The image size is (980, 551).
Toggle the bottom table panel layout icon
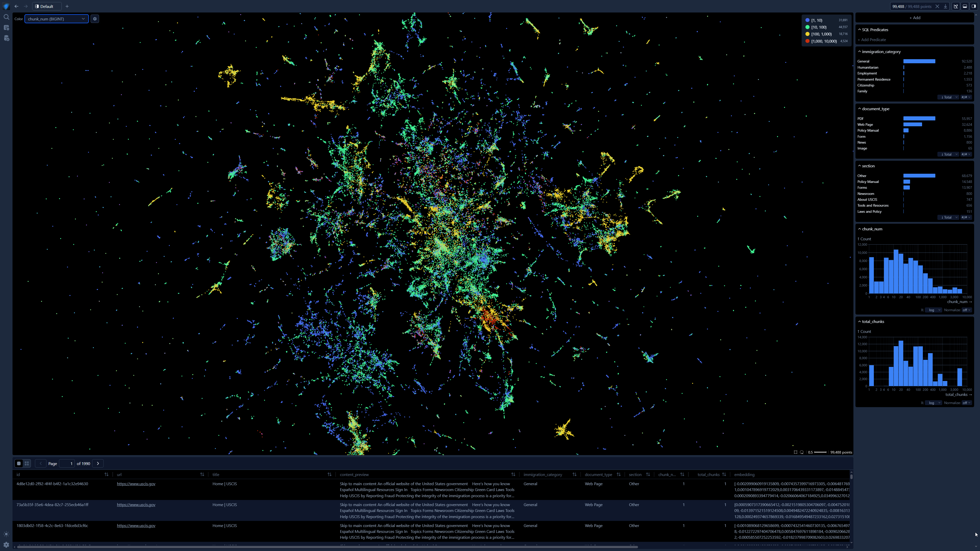[965, 6]
